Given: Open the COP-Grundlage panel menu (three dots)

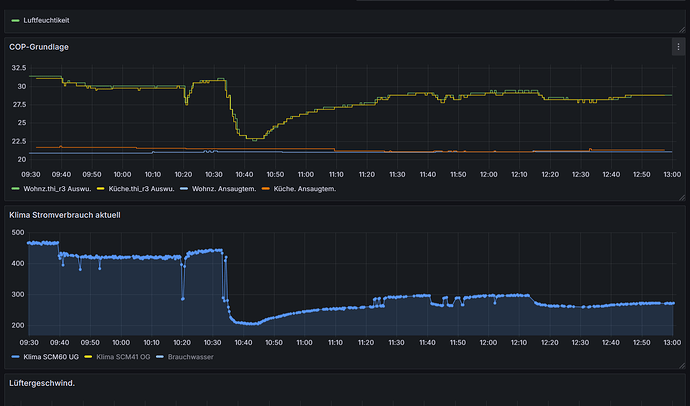Looking at the screenshot, I should coord(678,47).
